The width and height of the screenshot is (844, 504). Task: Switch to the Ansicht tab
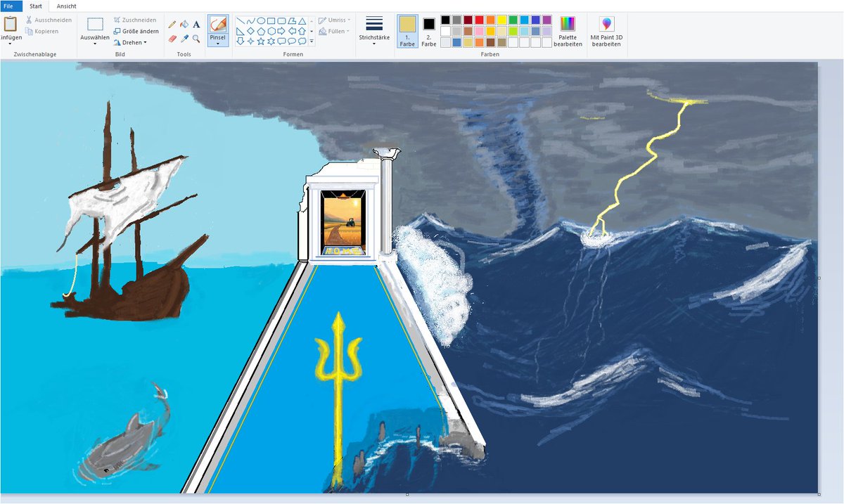pos(67,6)
